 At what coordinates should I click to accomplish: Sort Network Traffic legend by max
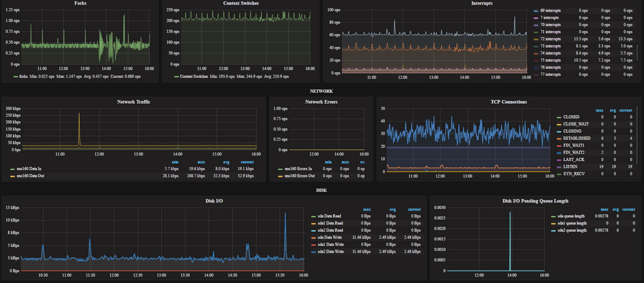coord(201,162)
